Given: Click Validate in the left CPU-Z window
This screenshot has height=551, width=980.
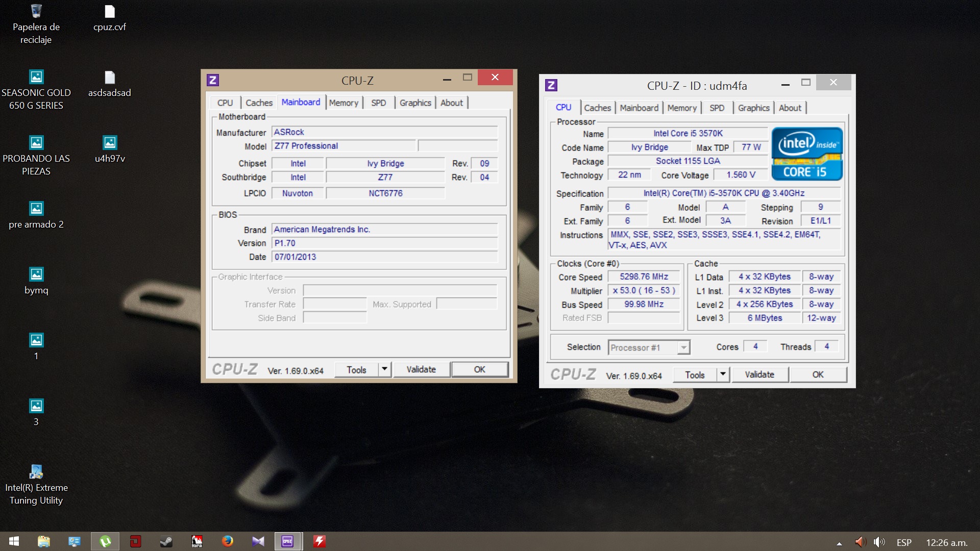Looking at the screenshot, I should point(421,369).
